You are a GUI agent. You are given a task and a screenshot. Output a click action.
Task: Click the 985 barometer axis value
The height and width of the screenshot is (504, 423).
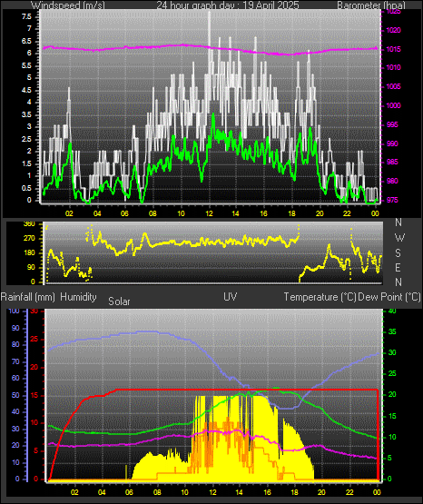(x=392, y=162)
